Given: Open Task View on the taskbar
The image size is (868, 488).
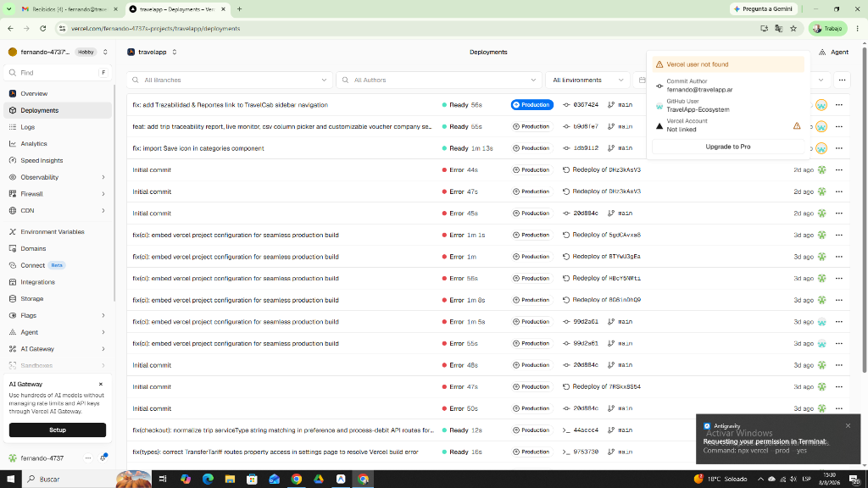Looking at the screenshot, I should click(x=163, y=480).
